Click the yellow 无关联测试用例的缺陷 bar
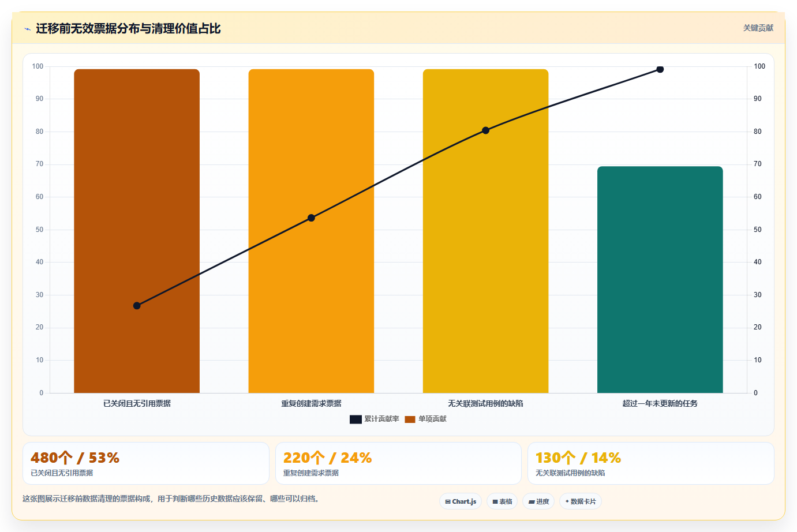797x532 pixels. tap(485, 231)
